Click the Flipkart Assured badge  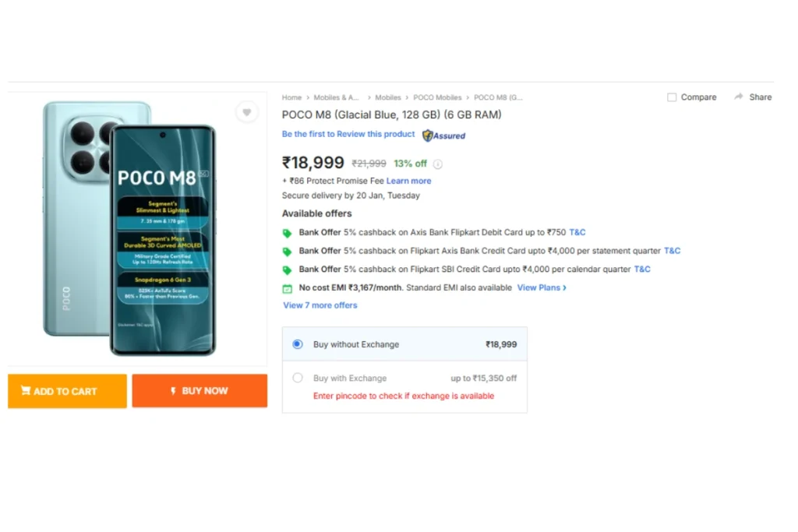pos(444,136)
